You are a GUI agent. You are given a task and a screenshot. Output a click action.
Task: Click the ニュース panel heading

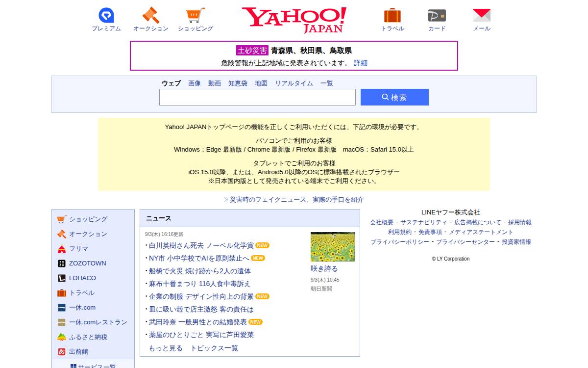[x=159, y=218]
